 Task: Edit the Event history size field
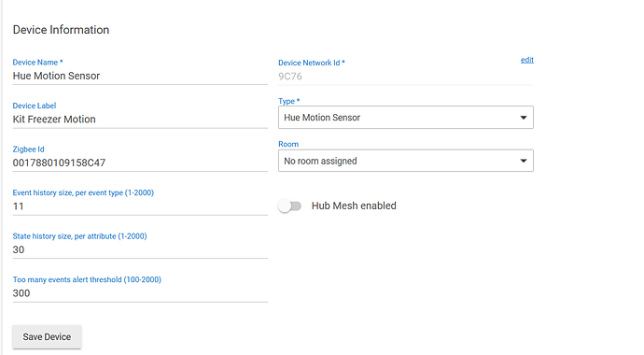click(x=140, y=206)
